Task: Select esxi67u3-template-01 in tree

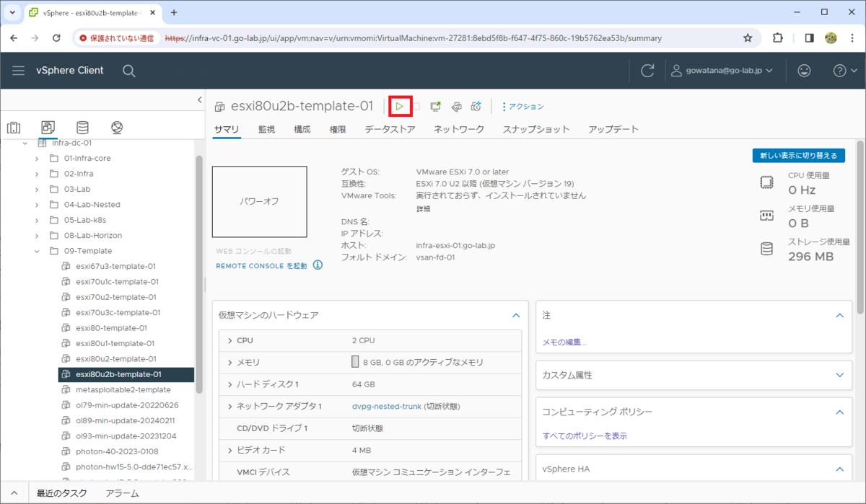Action: tap(115, 266)
